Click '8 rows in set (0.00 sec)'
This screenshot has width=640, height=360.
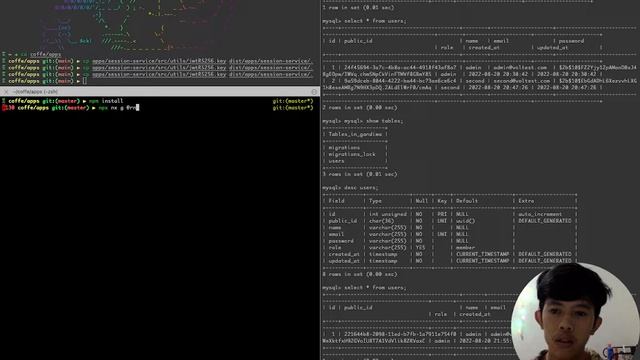tap(360, 274)
